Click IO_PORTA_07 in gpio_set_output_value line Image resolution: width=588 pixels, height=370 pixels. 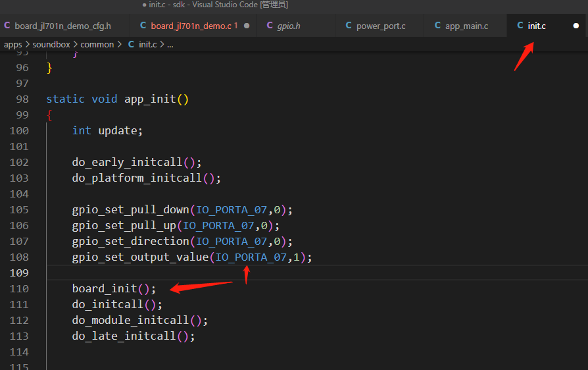251,257
